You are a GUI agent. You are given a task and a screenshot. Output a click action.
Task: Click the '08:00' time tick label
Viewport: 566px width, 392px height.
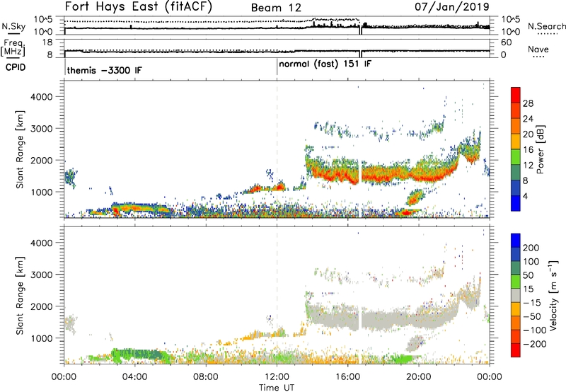[206, 377]
